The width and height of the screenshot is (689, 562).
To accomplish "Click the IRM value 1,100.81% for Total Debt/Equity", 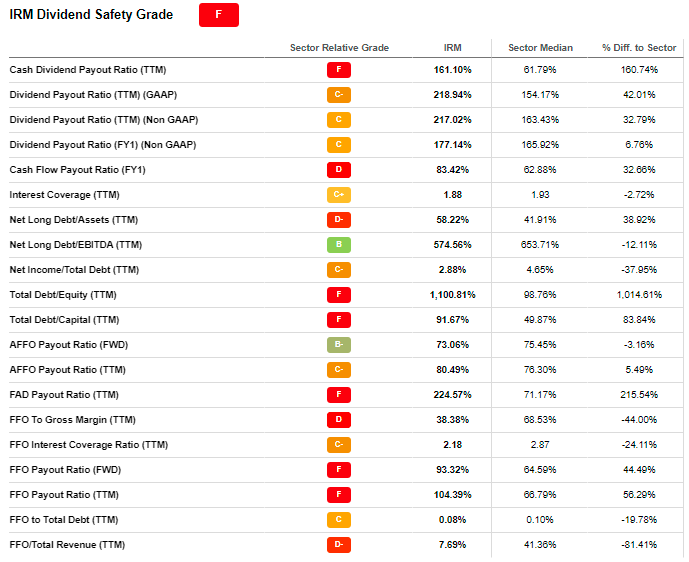I will point(453,295).
